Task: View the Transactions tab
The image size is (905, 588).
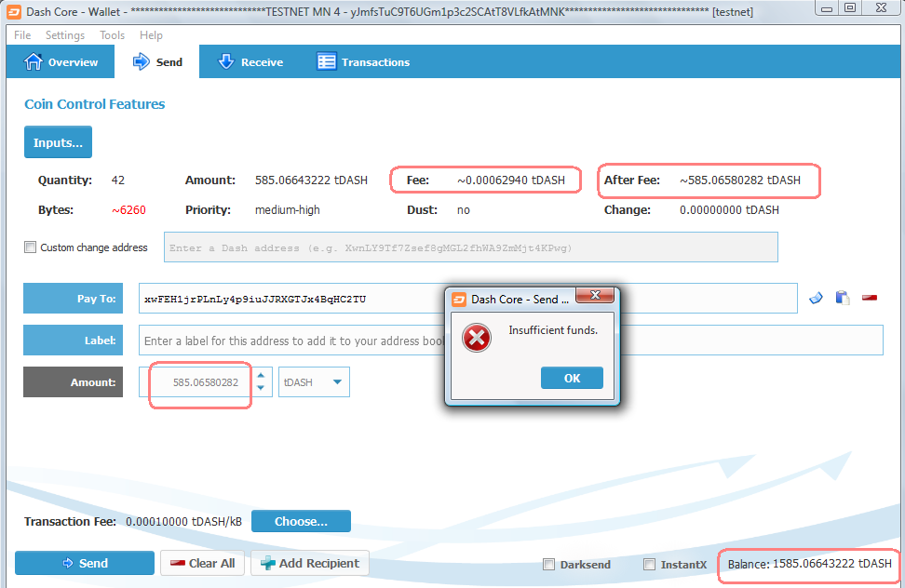Action: [363, 61]
